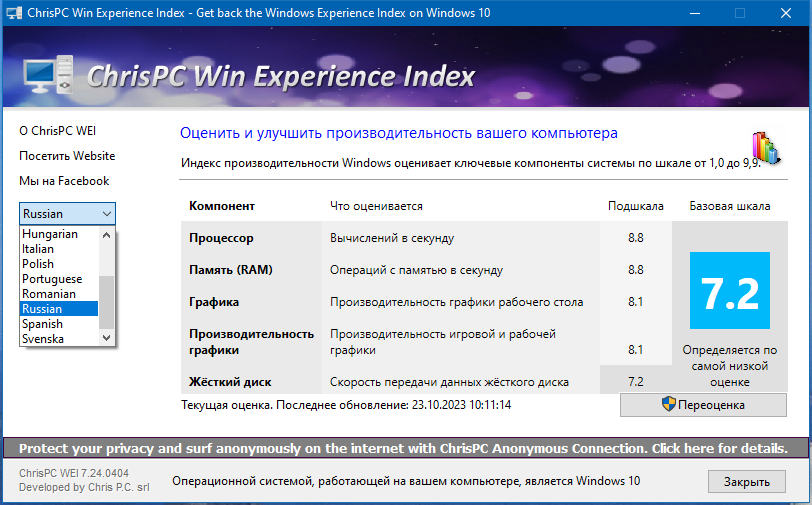Viewport: 812px width, 505px height.
Task: Click the Компонент column header
Action: [222, 206]
